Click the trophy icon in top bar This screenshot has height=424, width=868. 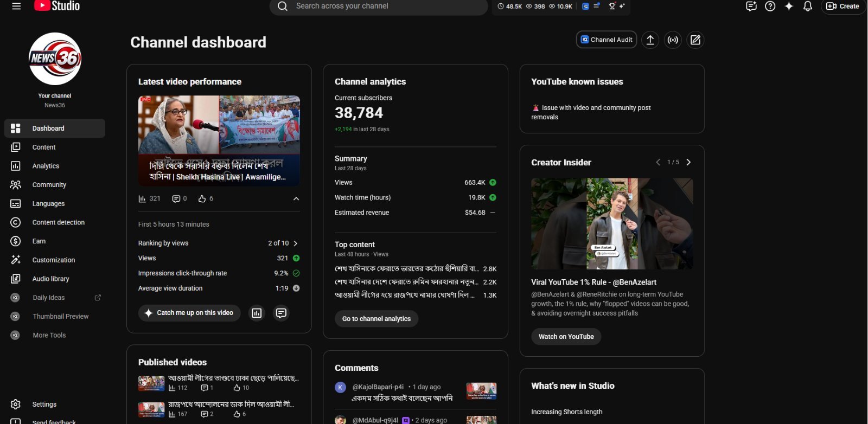point(612,7)
